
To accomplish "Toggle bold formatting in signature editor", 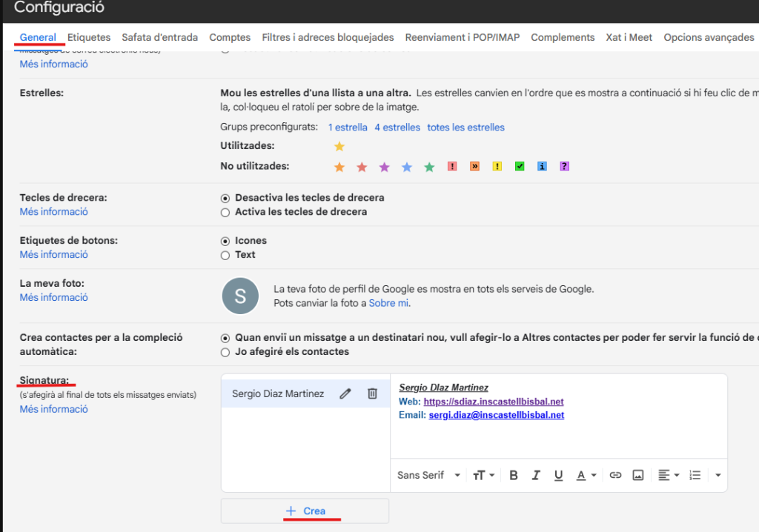I will click(x=514, y=475).
